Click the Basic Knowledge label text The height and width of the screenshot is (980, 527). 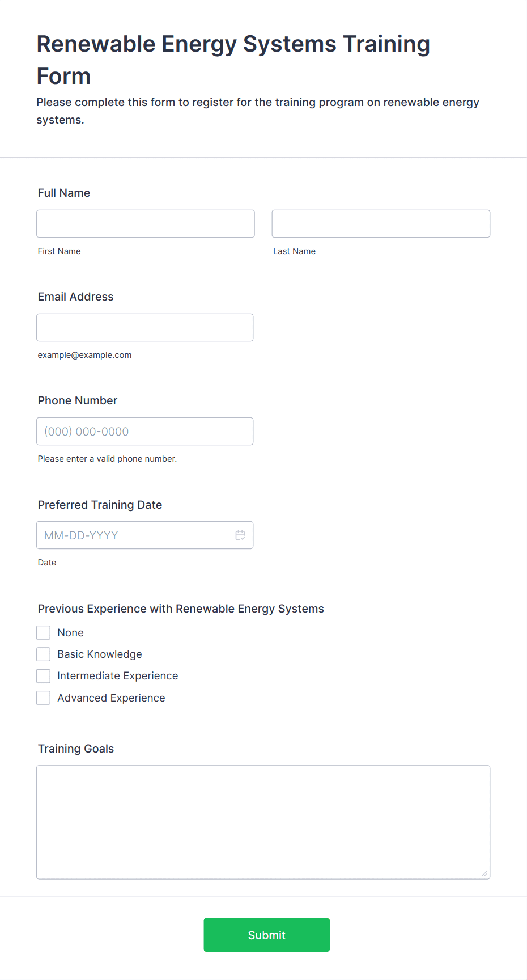tap(100, 654)
